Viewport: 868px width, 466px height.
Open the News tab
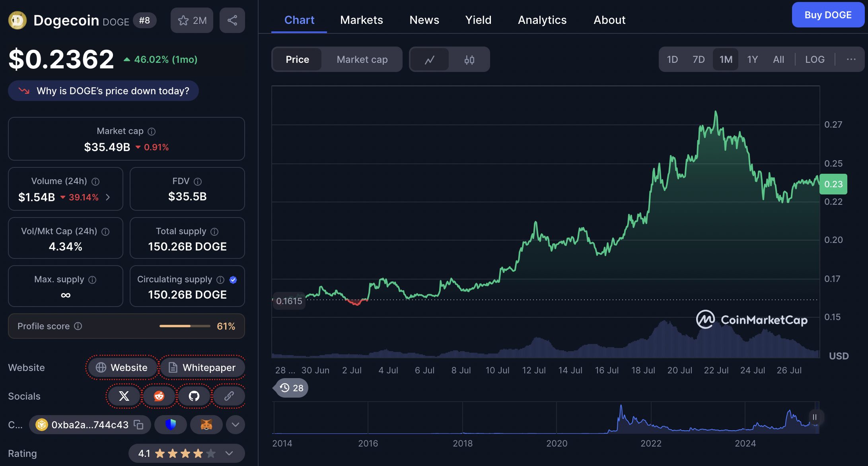pos(424,20)
